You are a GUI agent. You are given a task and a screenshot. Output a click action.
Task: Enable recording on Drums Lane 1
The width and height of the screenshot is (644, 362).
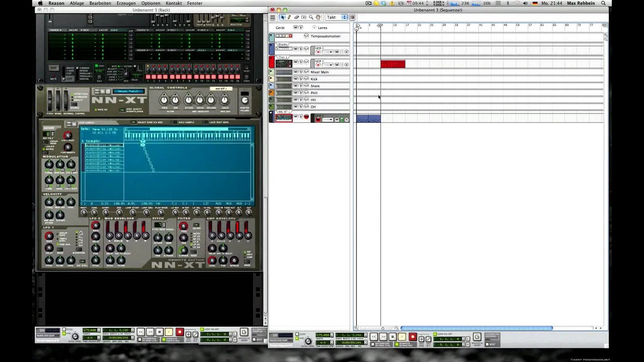click(318, 52)
